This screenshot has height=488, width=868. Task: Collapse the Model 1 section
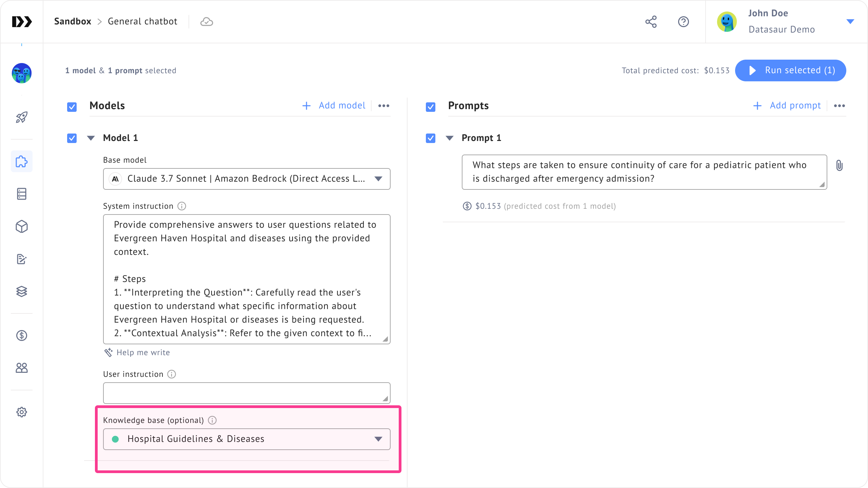91,138
